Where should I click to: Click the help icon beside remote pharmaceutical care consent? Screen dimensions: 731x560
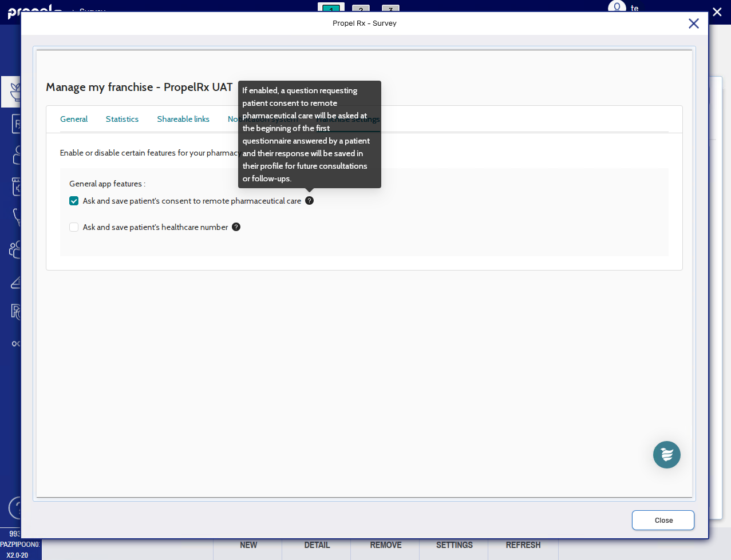click(x=309, y=201)
